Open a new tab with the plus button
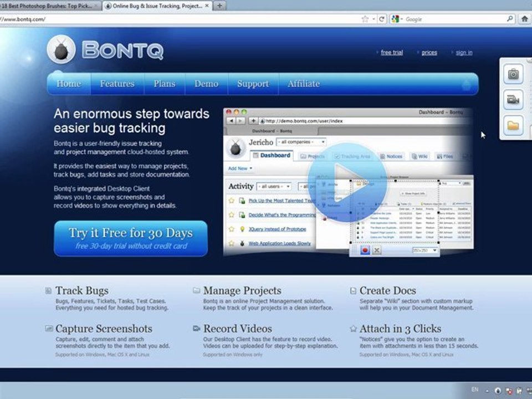 pos(219,6)
